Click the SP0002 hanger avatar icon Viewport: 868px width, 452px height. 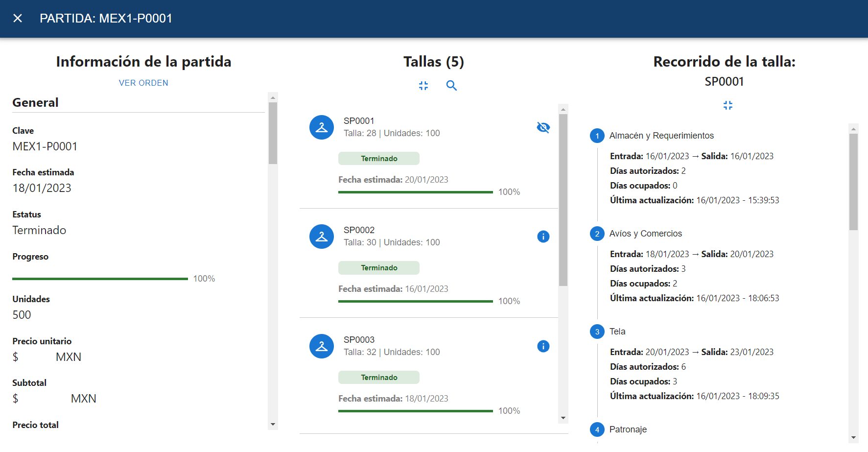click(x=322, y=237)
